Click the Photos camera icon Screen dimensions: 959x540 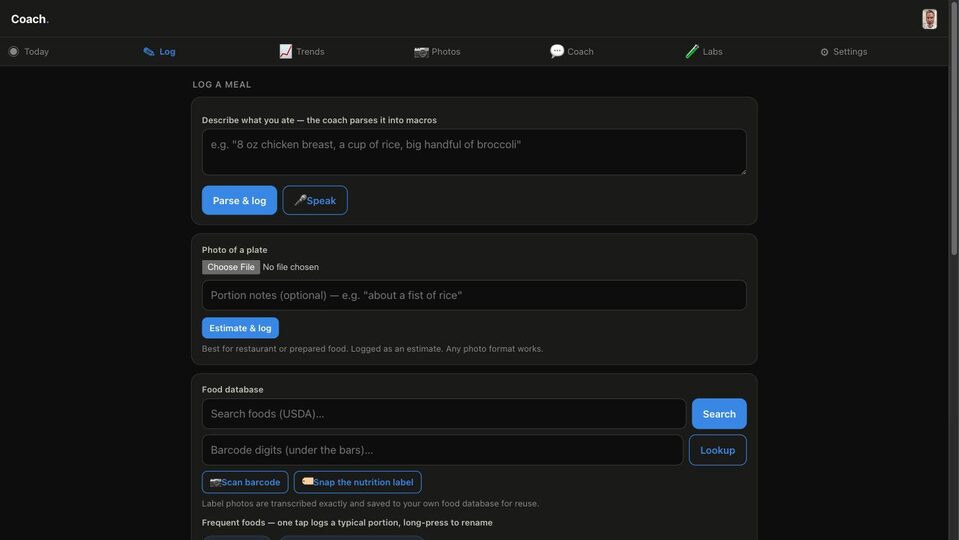421,52
